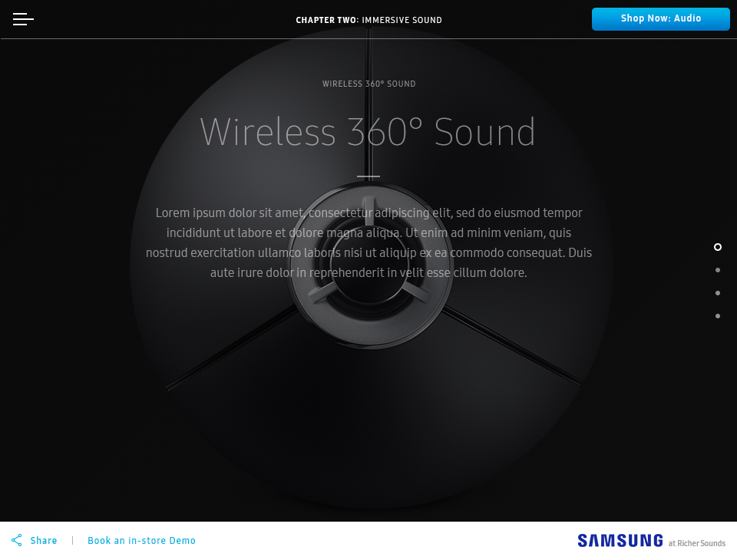
Task: Click the short divider line below heading
Action: click(x=368, y=176)
